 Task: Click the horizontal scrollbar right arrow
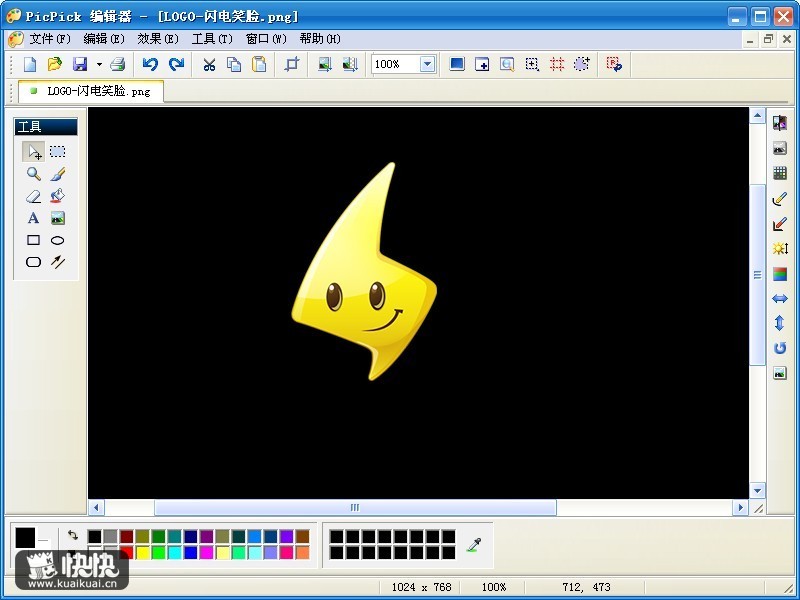pos(740,508)
